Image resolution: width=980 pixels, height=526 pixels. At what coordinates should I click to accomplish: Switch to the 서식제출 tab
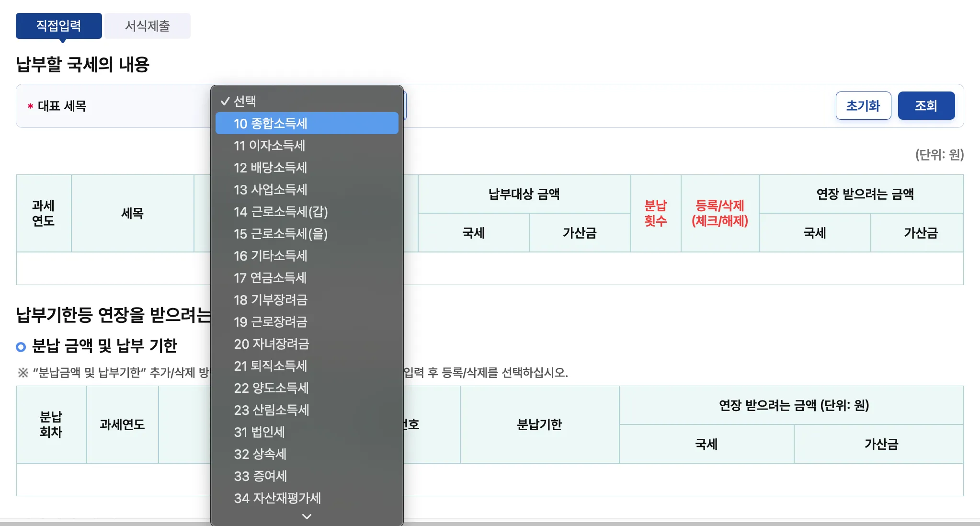(148, 25)
